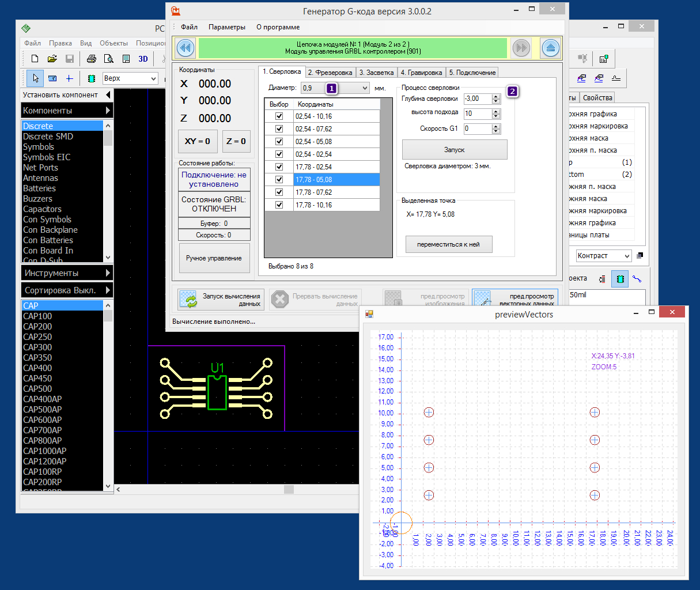700x590 pixels.
Task: Toggle checkbox for 17,78 - 05,08 row
Action: point(279,180)
